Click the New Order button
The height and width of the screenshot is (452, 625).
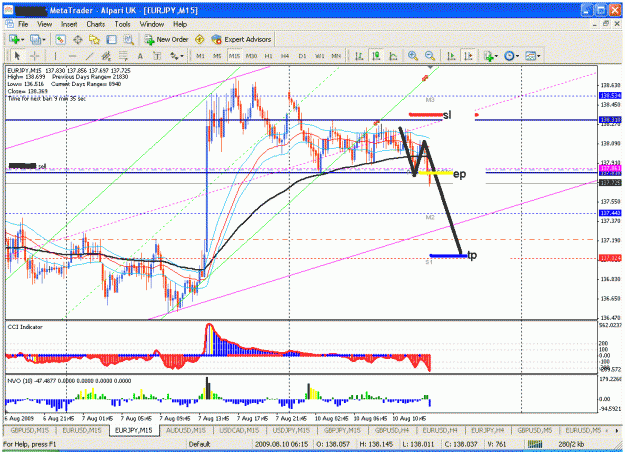coord(166,39)
